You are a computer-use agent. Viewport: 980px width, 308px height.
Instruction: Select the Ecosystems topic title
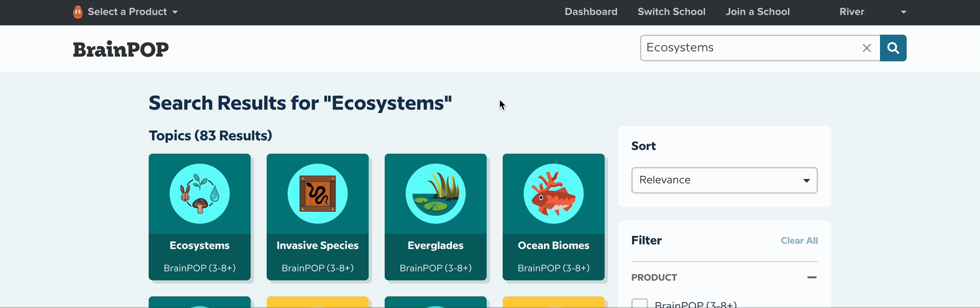[200, 246]
